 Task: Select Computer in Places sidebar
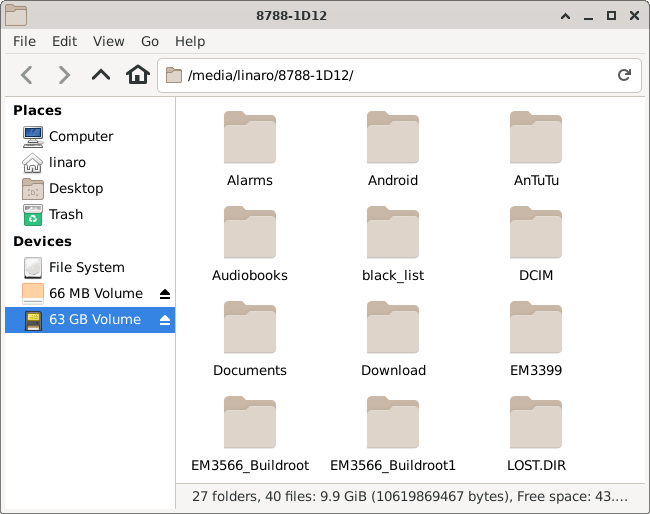[80, 136]
